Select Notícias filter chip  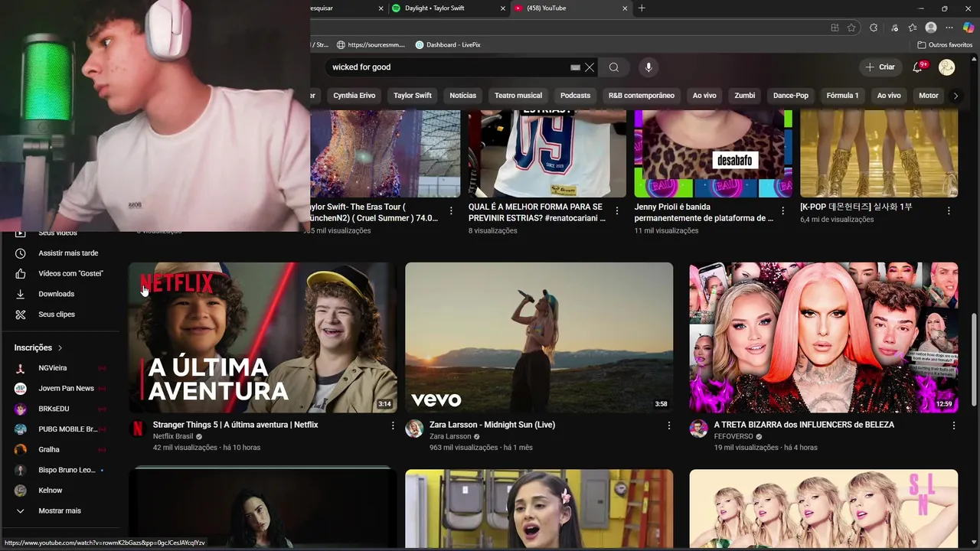click(x=463, y=96)
